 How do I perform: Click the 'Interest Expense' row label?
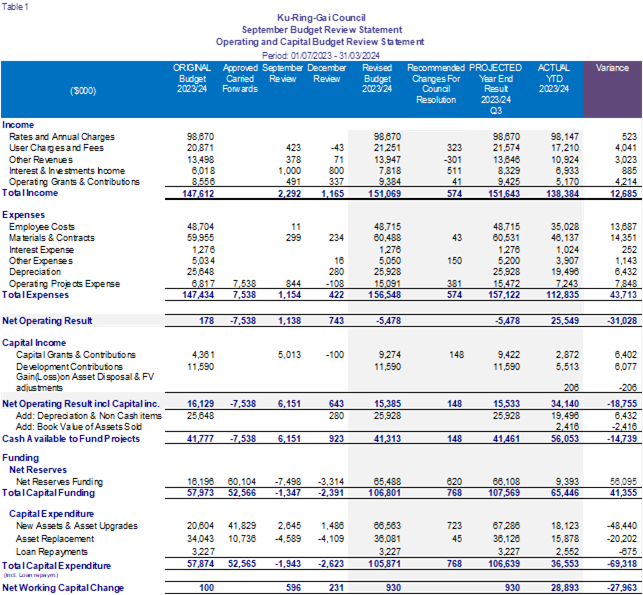click(x=41, y=250)
